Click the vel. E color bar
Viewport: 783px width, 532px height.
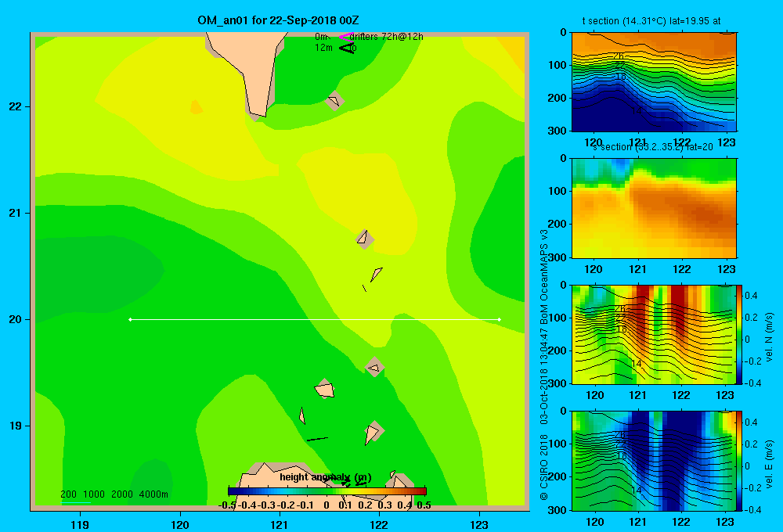pos(740,461)
